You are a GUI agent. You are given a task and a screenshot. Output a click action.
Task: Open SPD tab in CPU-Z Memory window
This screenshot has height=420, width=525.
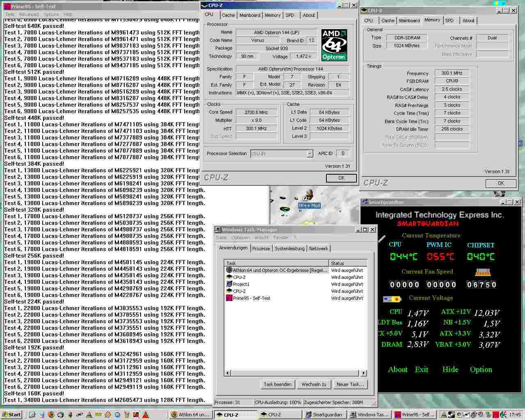click(x=450, y=21)
